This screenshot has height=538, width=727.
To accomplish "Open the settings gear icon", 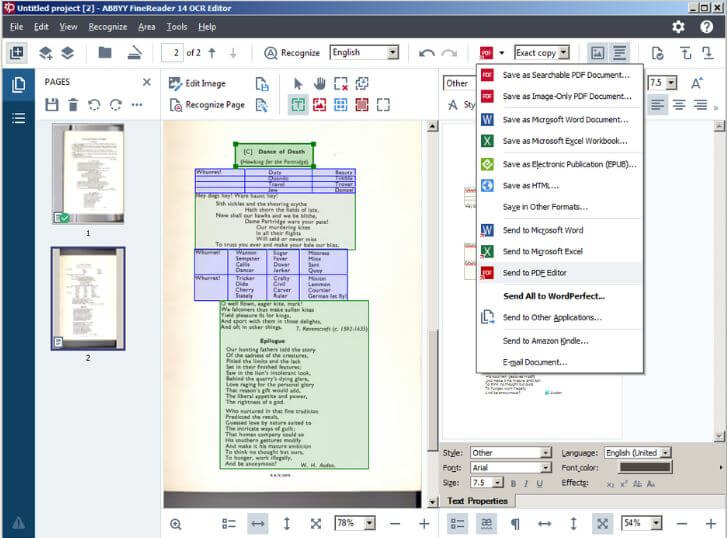I will pyautogui.click(x=678, y=27).
